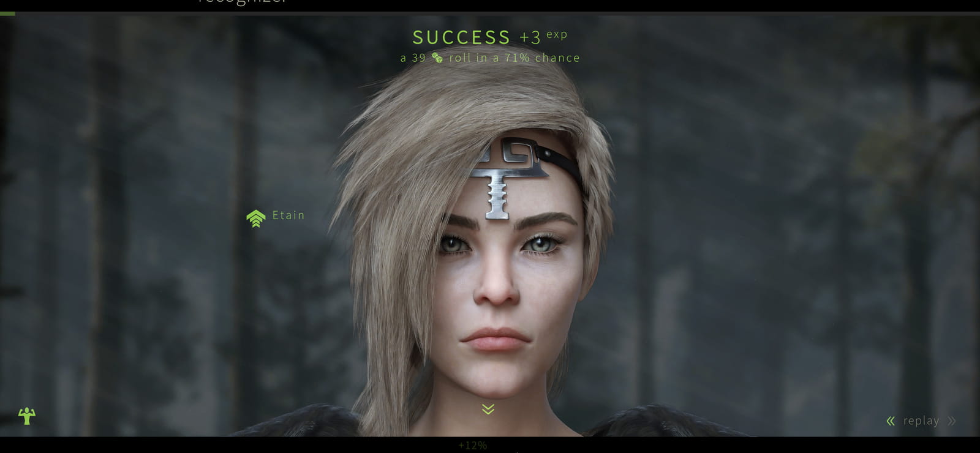Click the dice icon in roll result

pyautogui.click(x=437, y=58)
